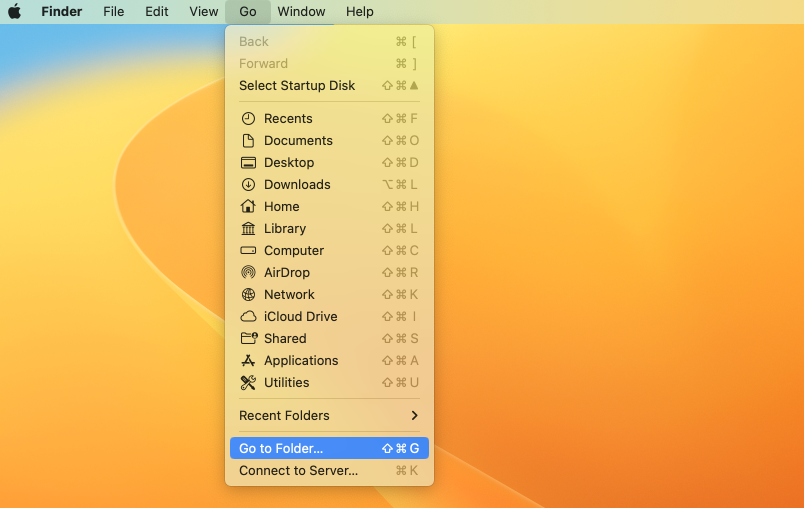This screenshot has width=804, height=508.
Task: Open the Edit menu
Action: point(156,11)
